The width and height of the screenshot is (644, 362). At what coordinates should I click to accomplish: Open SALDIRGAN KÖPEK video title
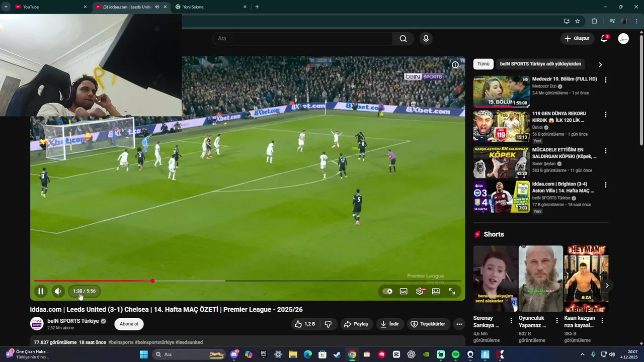point(564,153)
